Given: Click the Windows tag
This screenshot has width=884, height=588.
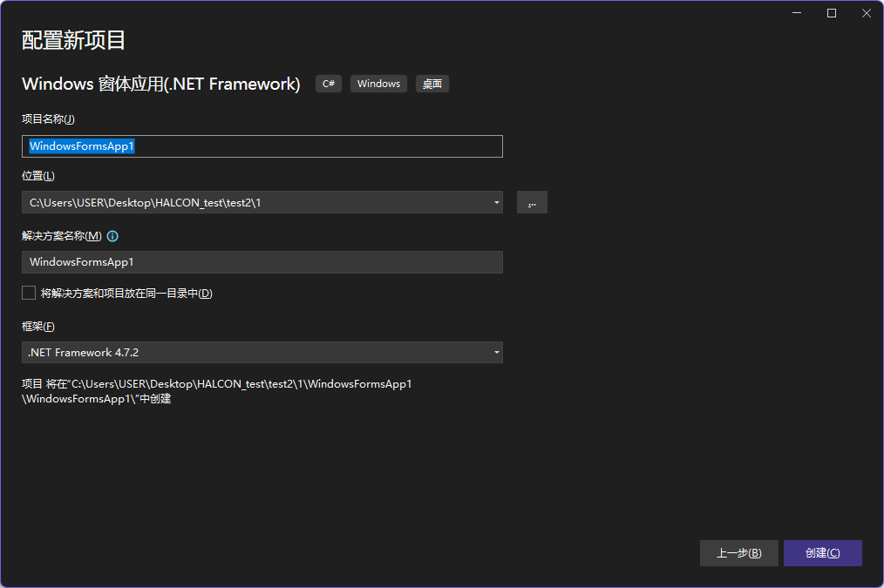Looking at the screenshot, I should (x=379, y=84).
